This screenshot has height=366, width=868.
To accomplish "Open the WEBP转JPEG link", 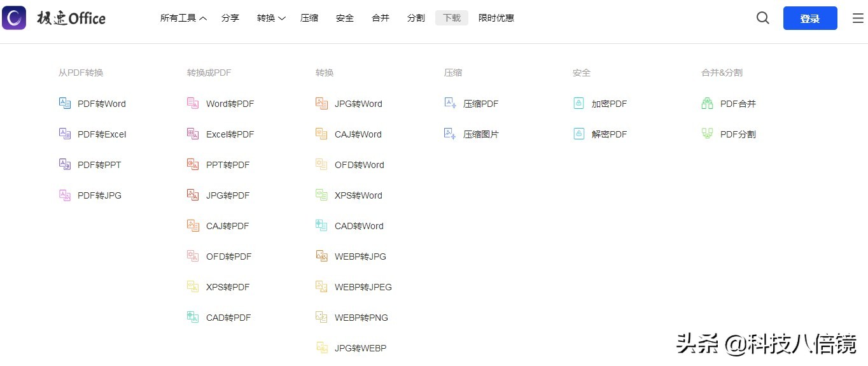I will point(363,287).
